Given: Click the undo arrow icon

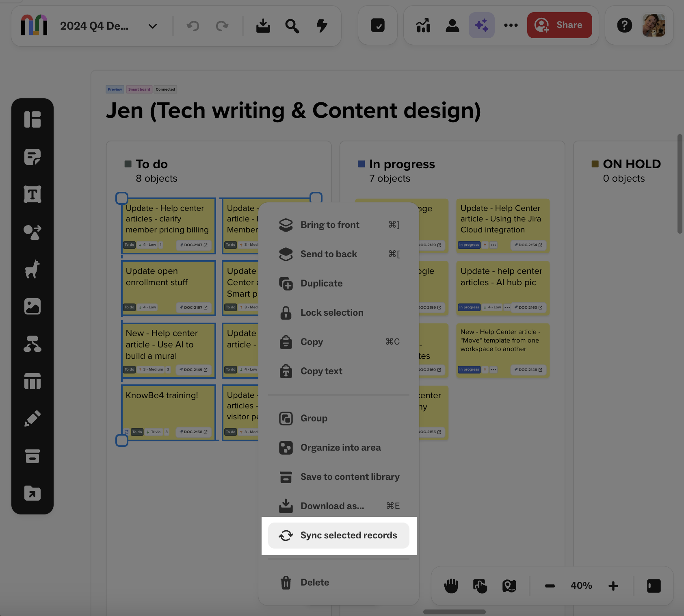Looking at the screenshot, I should [193, 26].
